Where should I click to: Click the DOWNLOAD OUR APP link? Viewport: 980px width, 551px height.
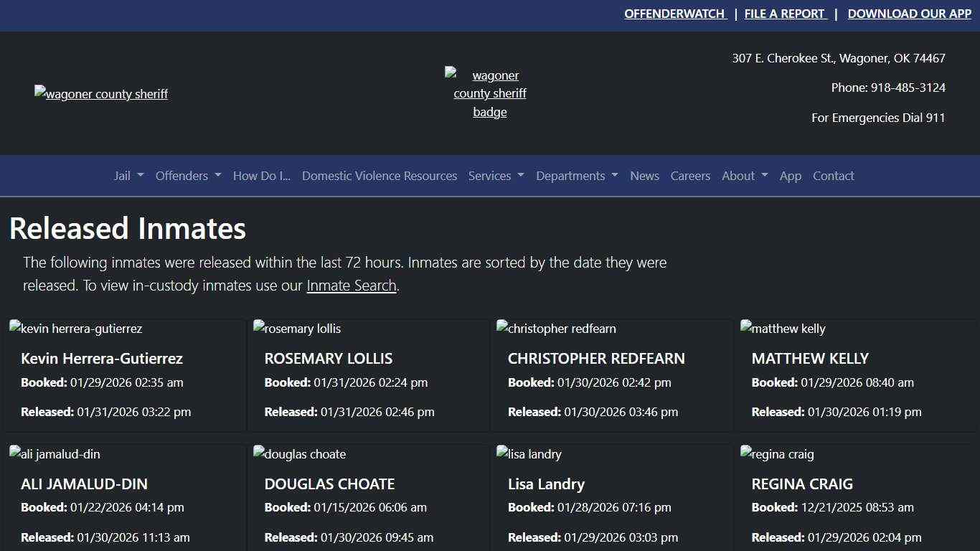pos(909,14)
